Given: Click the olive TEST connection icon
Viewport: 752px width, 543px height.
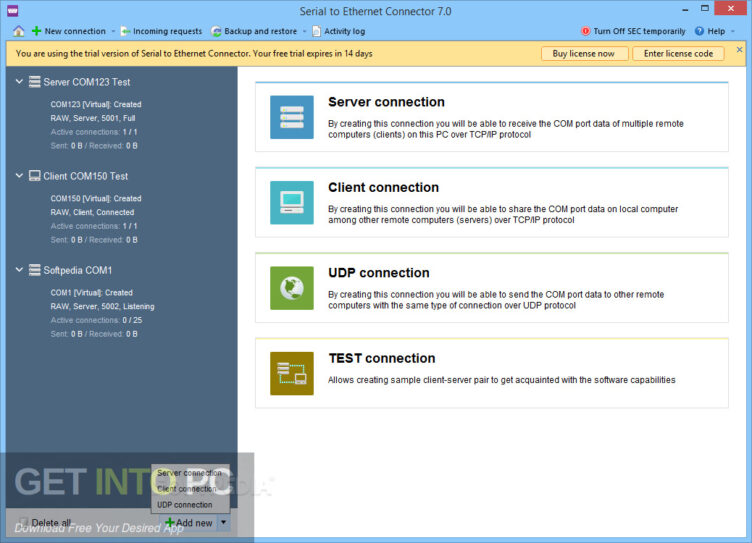Looking at the screenshot, I should (292, 373).
